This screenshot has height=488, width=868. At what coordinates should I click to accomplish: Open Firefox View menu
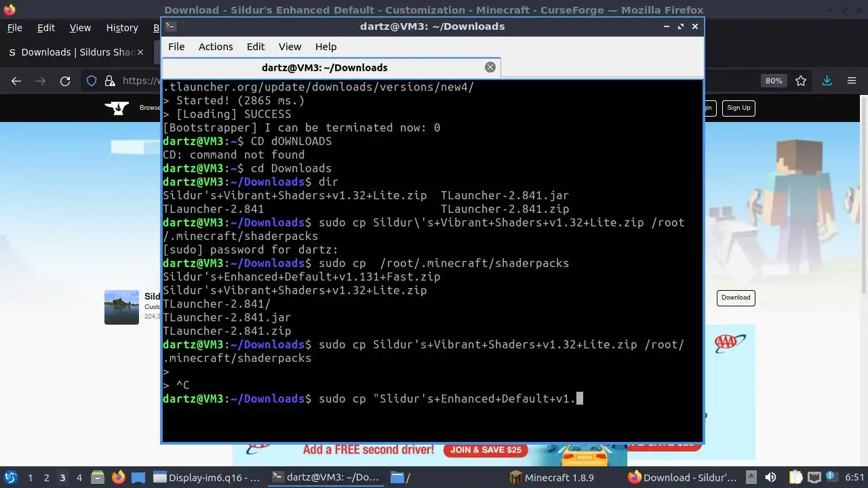coord(80,28)
